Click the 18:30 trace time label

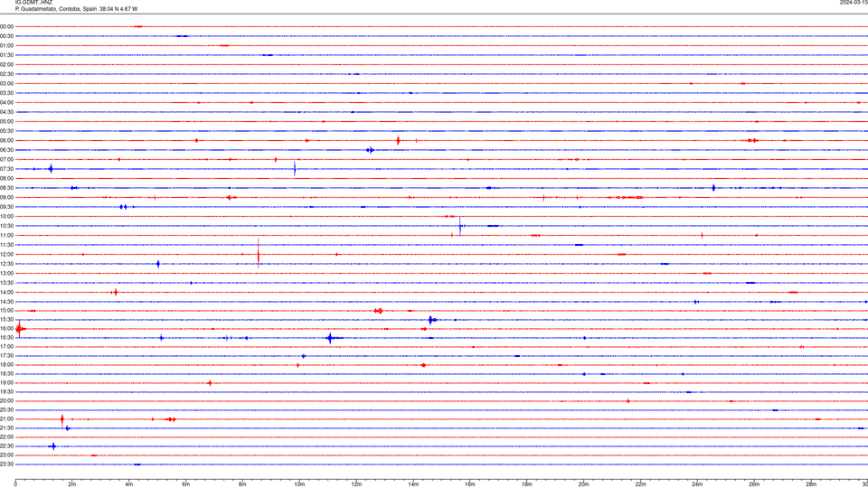click(x=6, y=374)
